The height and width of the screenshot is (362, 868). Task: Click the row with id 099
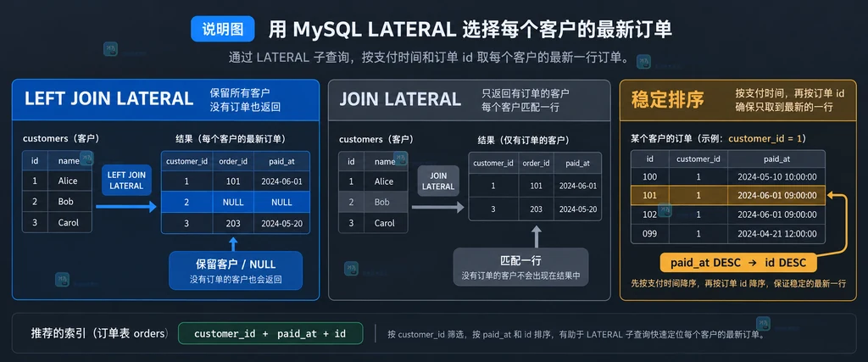(x=728, y=234)
